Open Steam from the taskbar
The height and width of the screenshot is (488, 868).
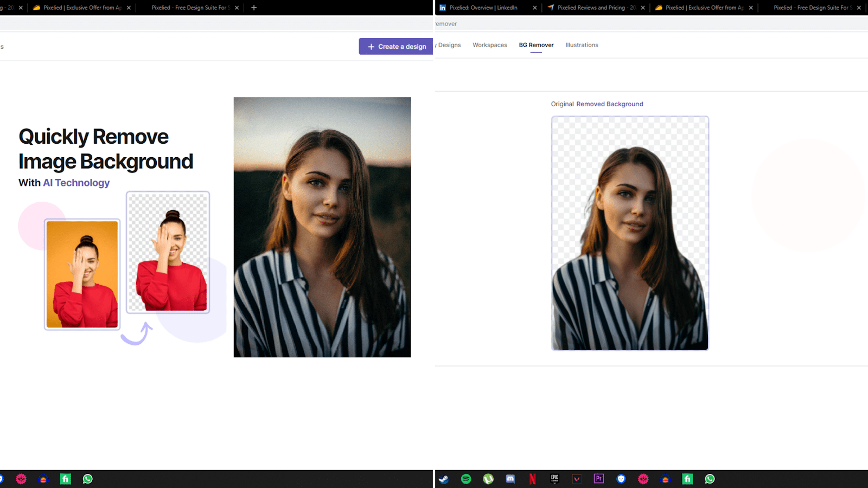coord(444,479)
